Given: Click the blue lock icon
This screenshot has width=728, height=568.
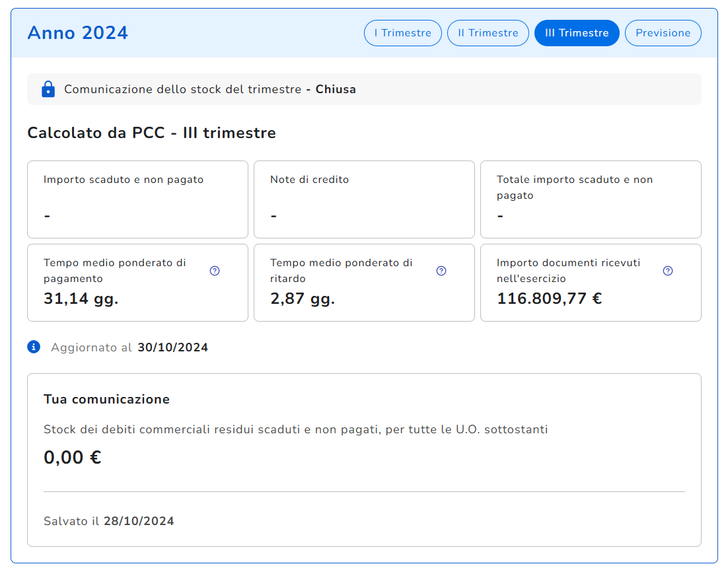Looking at the screenshot, I should 48,89.
